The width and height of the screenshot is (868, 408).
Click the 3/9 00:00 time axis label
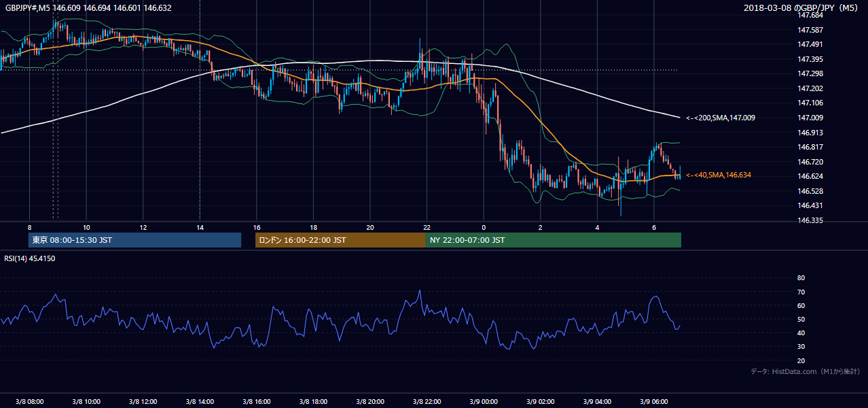(x=484, y=401)
